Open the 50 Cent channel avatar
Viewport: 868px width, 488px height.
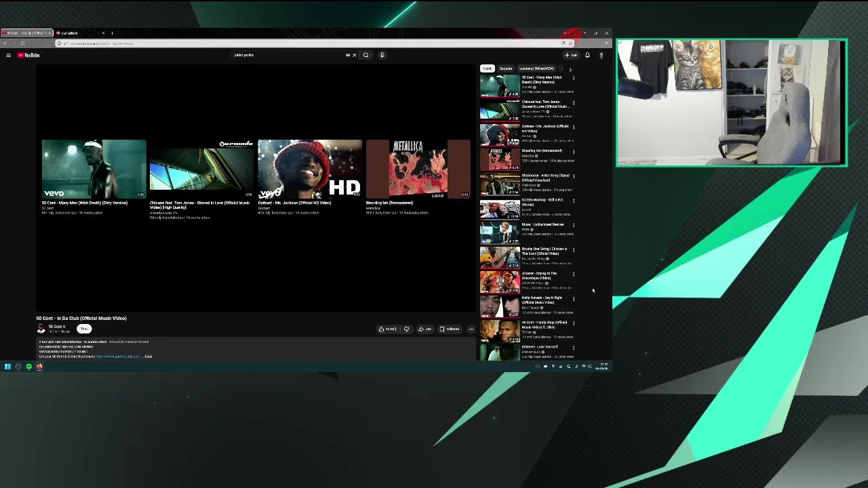[x=41, y=329]
